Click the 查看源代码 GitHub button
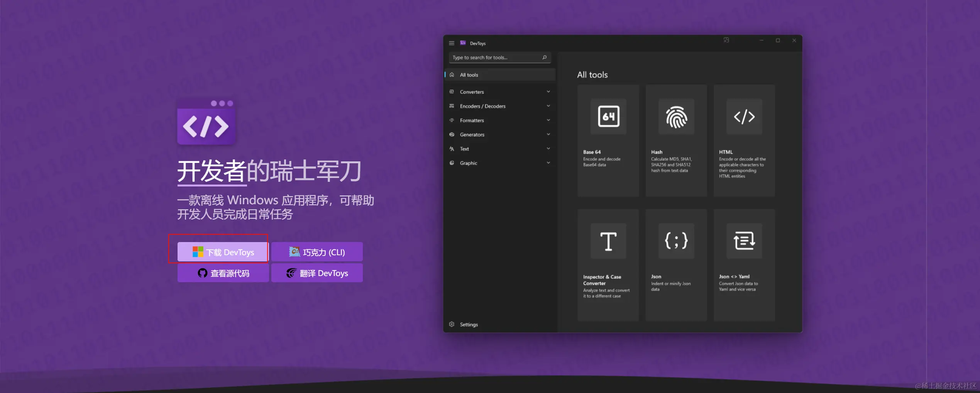The height and width of the screenshot is (393, 980). point(223,273)
